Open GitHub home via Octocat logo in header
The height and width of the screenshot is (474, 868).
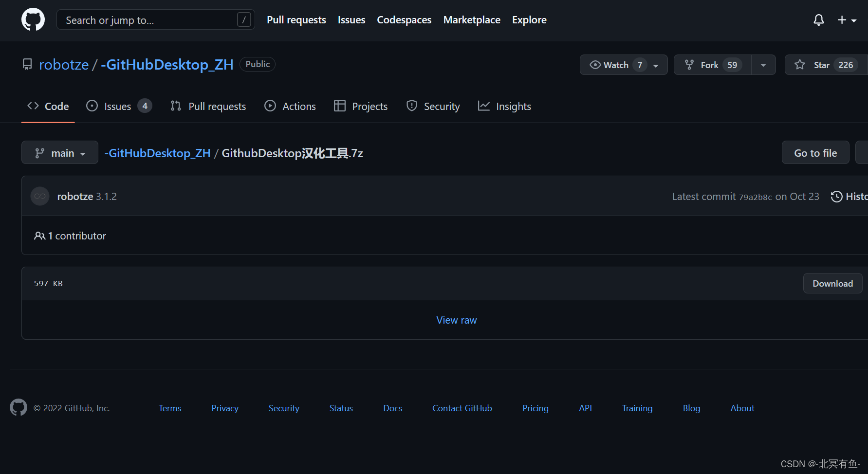[x=33, y=20]
